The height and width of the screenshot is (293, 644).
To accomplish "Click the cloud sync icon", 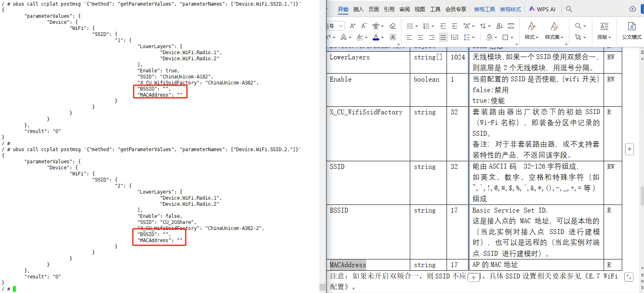I will (x=633, y=9).
